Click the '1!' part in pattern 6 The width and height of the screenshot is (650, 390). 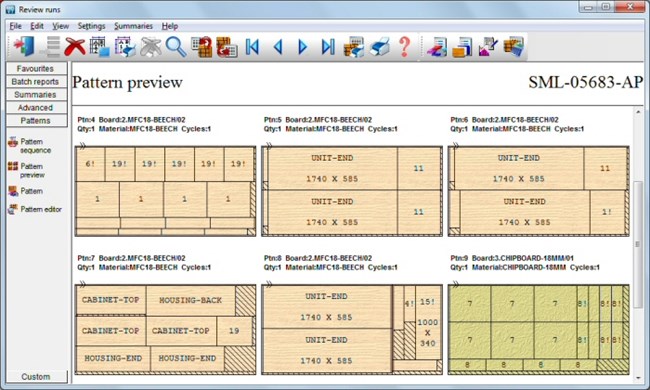[x=607, y=212]
